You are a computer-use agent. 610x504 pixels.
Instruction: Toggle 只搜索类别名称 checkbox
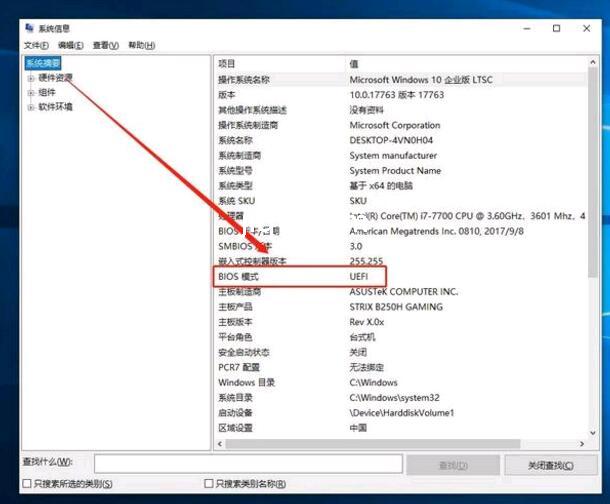point(209,483)
